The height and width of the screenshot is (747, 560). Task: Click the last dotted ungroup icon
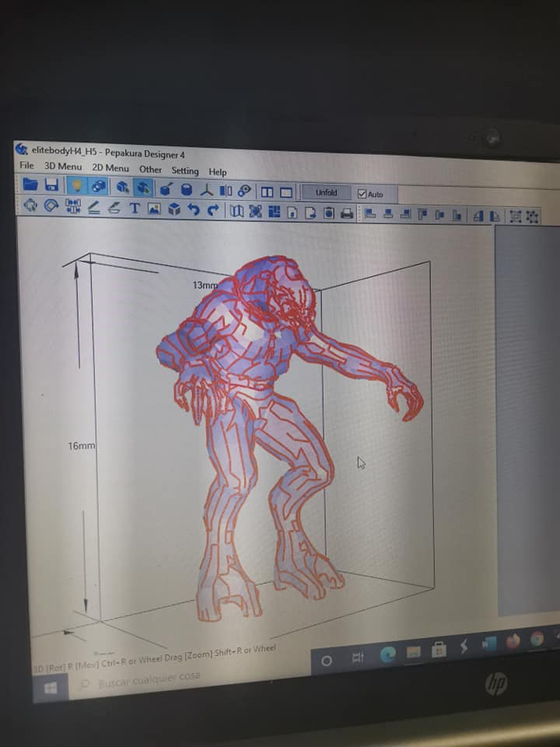point(532,217)
